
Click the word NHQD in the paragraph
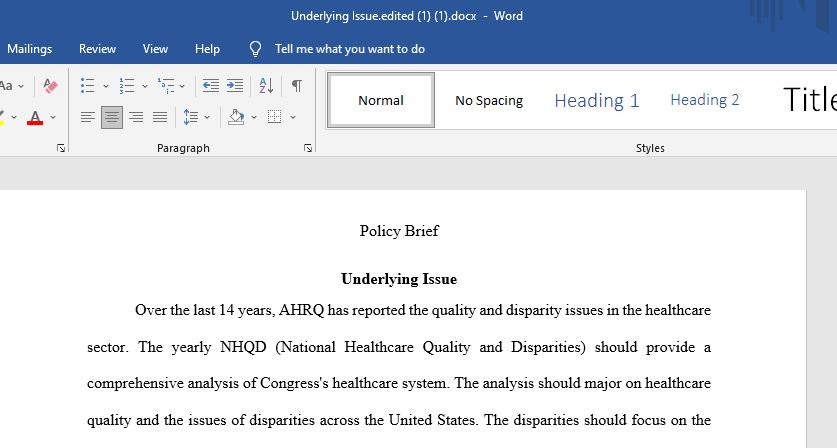(243, 347)
